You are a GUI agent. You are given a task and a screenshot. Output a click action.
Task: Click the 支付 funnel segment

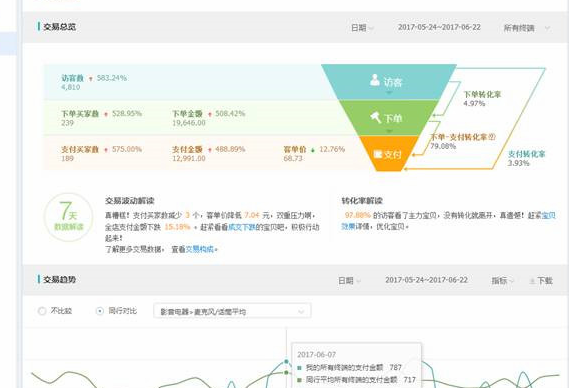(388, 154)
